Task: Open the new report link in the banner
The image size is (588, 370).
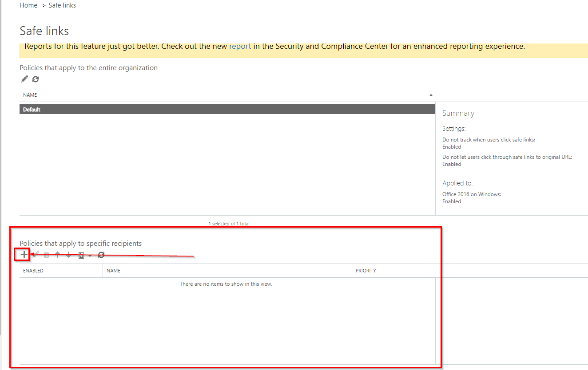Action: coord(240,46)
